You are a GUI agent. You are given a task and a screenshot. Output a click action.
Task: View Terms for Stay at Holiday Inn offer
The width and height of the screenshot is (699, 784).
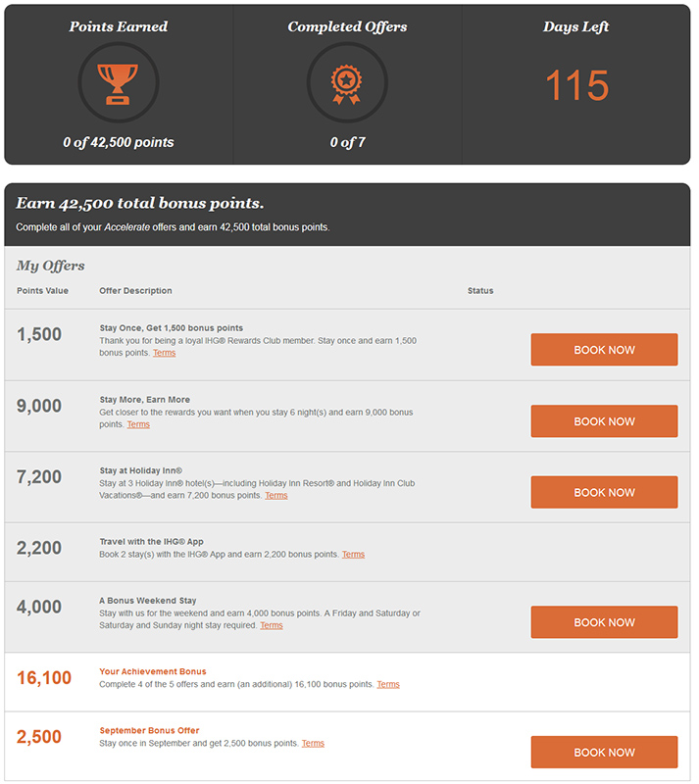point(277,498)
